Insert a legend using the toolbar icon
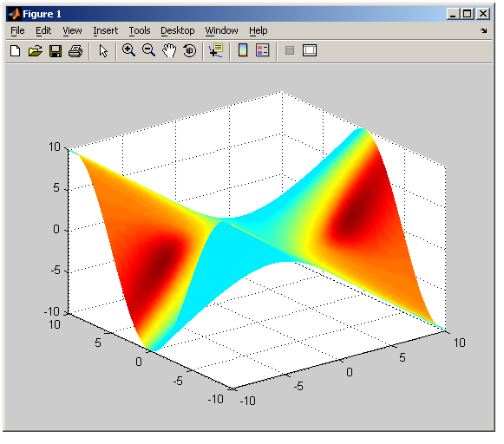 tap(262, 50)
